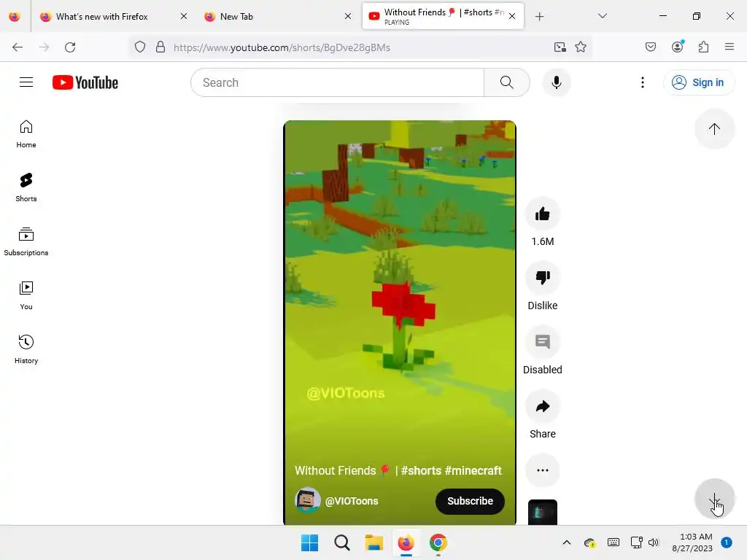747x560 pixels.
Task: Open YouTube settings three-dot menu
Action: pyautogui.click(x=643, y=82)
